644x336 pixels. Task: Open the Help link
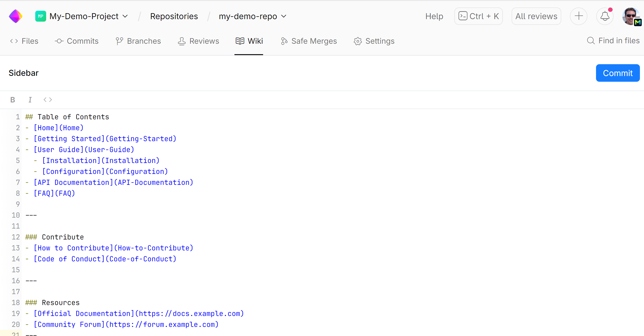click(434, 16)
